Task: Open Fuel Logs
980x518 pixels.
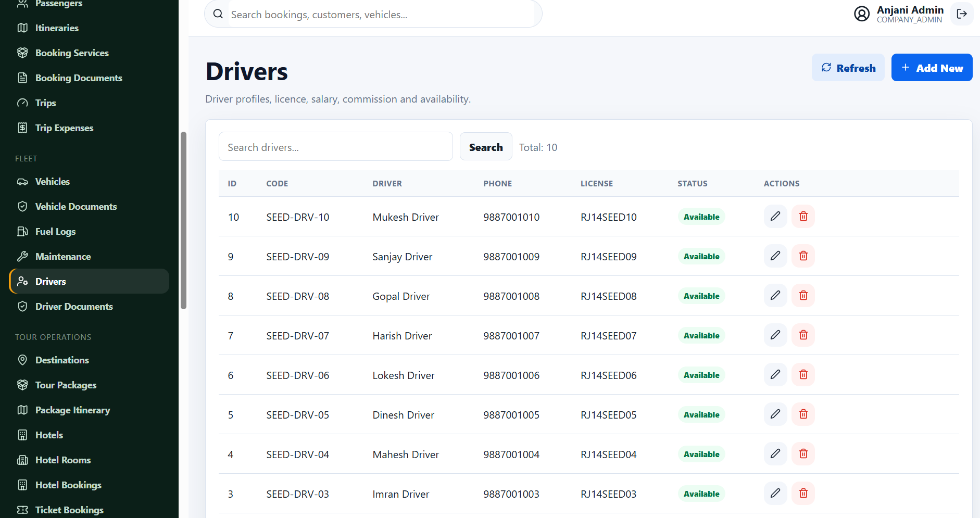Action: click(89, 232)
